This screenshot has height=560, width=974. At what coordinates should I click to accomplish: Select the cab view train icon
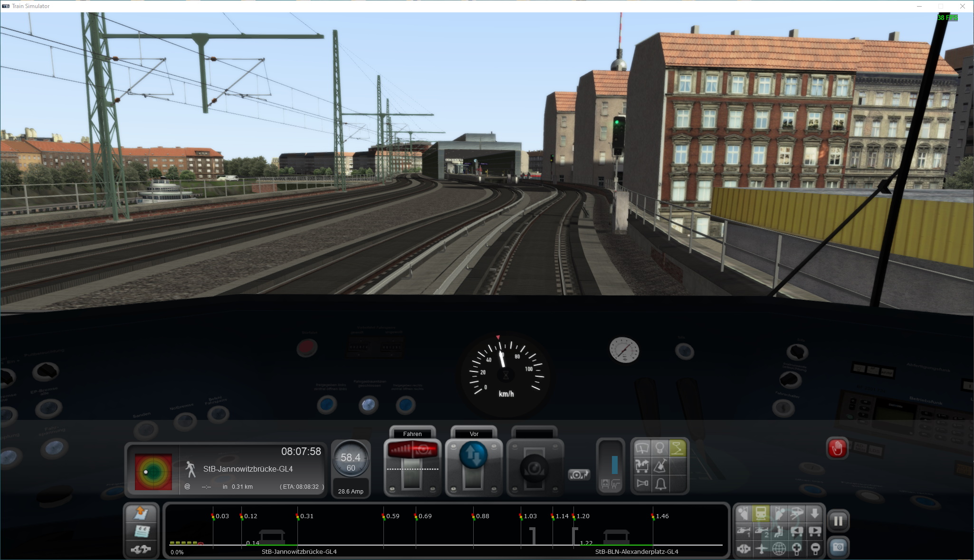pos(761,513)
